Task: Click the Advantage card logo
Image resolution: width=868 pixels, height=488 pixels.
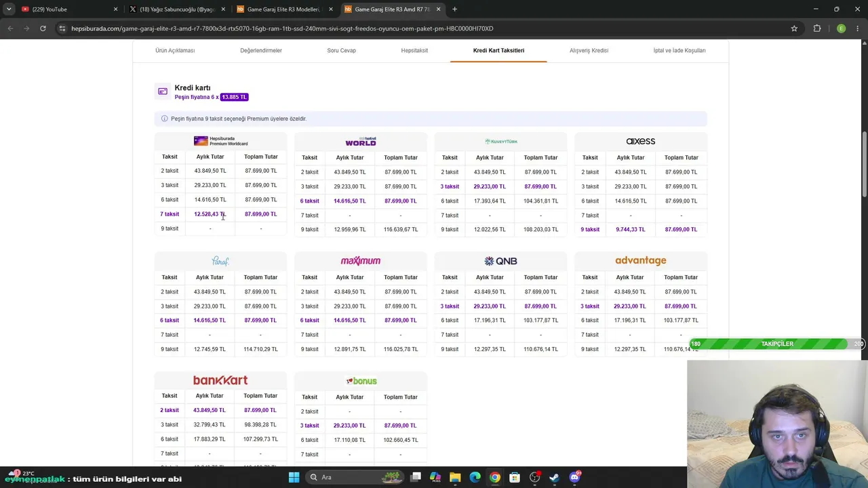Action: pos(641,261)
